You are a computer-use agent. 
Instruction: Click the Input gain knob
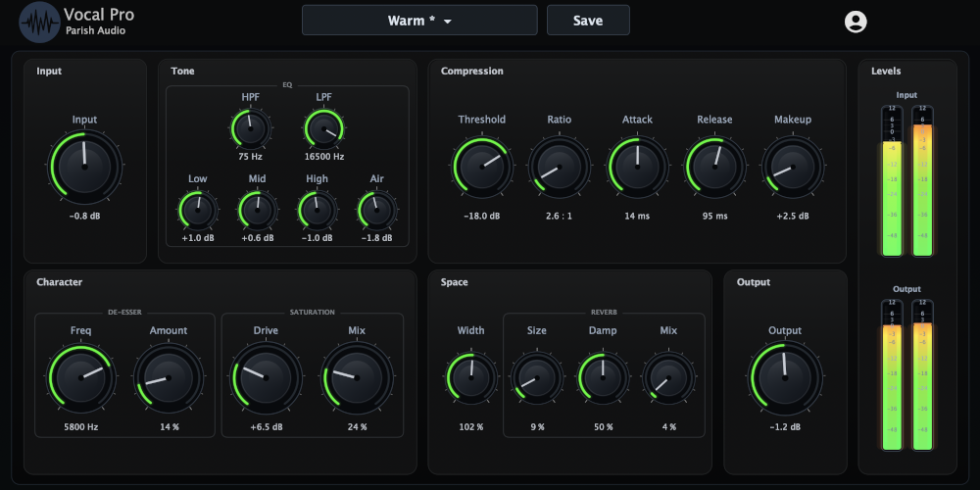(x=84, y=167)
